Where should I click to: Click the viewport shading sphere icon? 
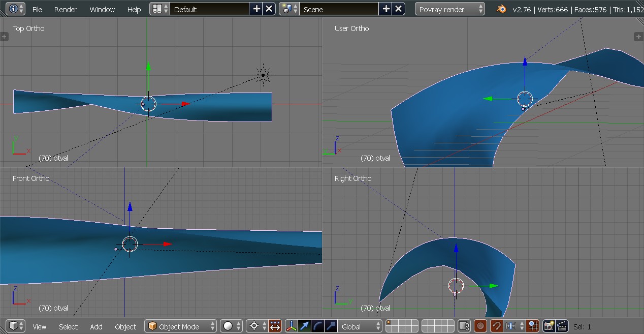click(x=228, y=326)
